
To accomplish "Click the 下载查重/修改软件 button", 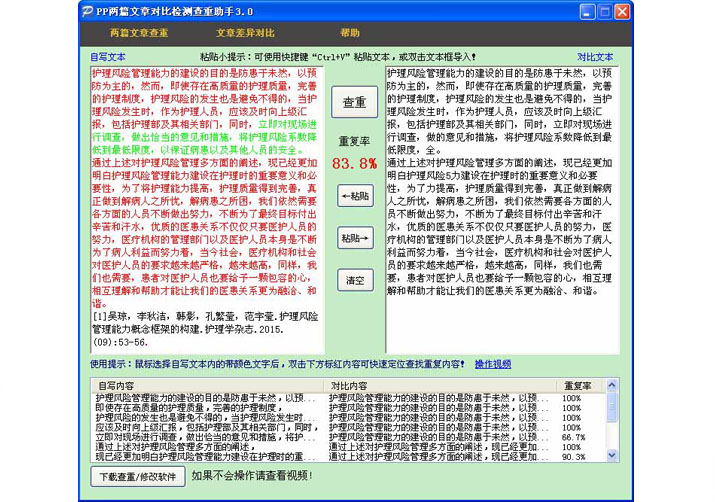I will (138, 476).
